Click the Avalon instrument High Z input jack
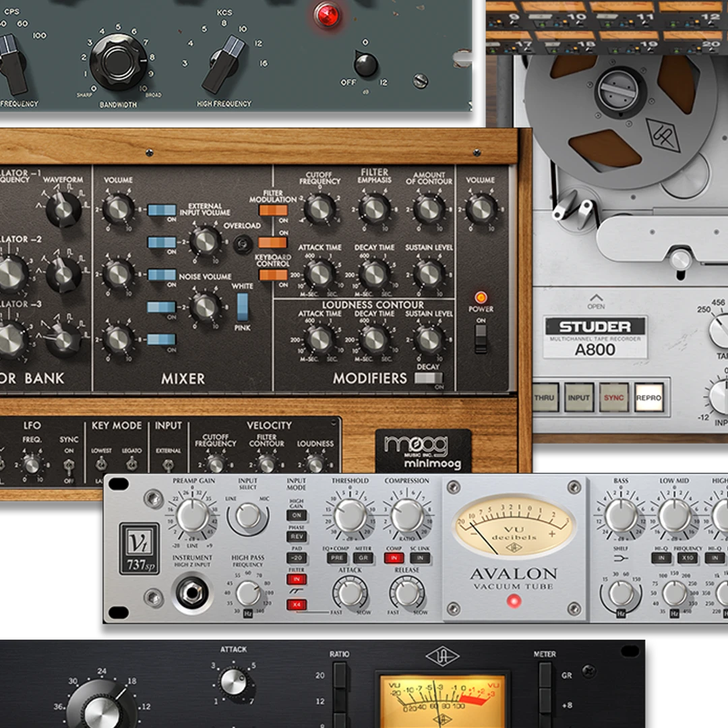This screenshot has width=728, height=728. tap(191, 592)
